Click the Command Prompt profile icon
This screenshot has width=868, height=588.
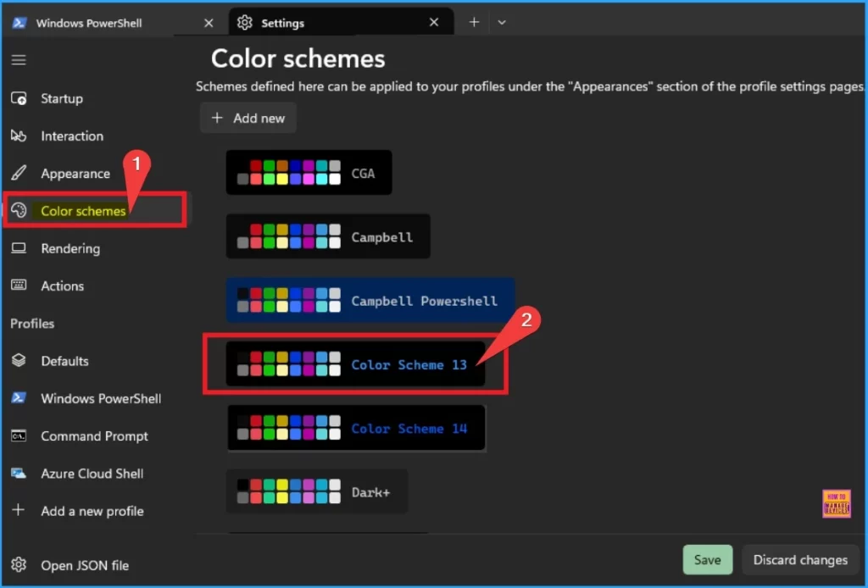(x=19, y=435)
